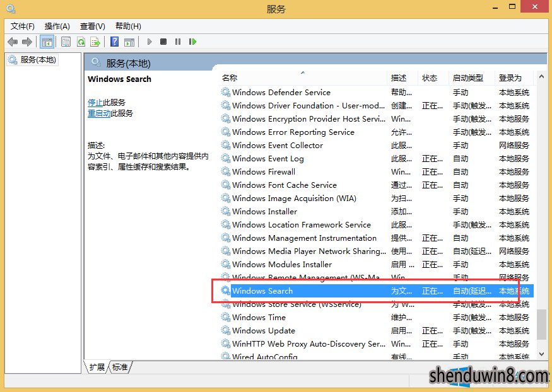The width and height of the screenshot is (552, 392).
Task: Click the gear icon beside Windows Update
Action: [225, 330]
